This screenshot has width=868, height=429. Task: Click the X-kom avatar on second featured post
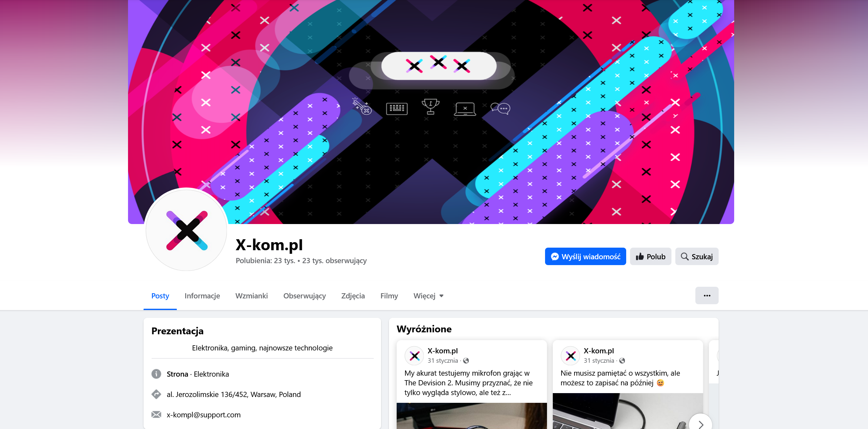coord(570,356)
